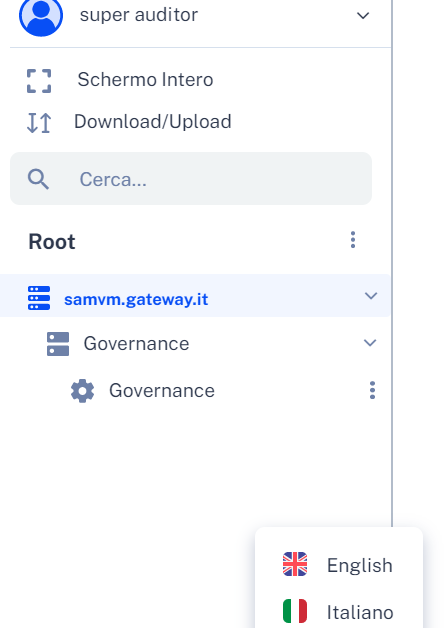Screen dimensions: 444x628
Task: Collapse the samvm.gateway.it tree node
Action: [x=371, y=296]
